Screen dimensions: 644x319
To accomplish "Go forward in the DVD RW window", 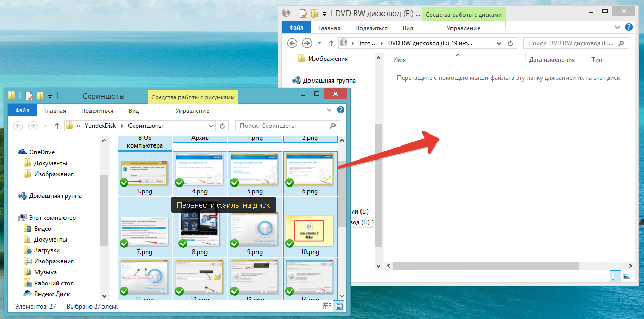I will [307, 43].
